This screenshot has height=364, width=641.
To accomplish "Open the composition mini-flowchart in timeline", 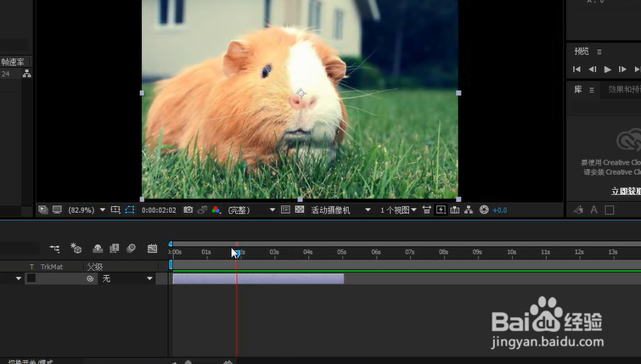I will point(54,248).
